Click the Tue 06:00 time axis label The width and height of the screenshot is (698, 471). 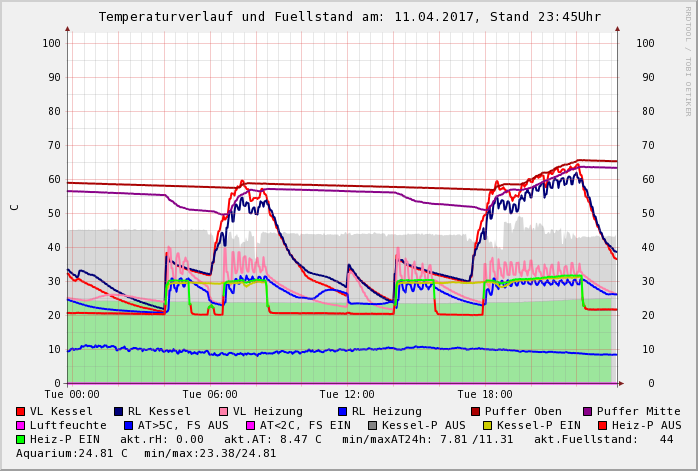[210, 395]
